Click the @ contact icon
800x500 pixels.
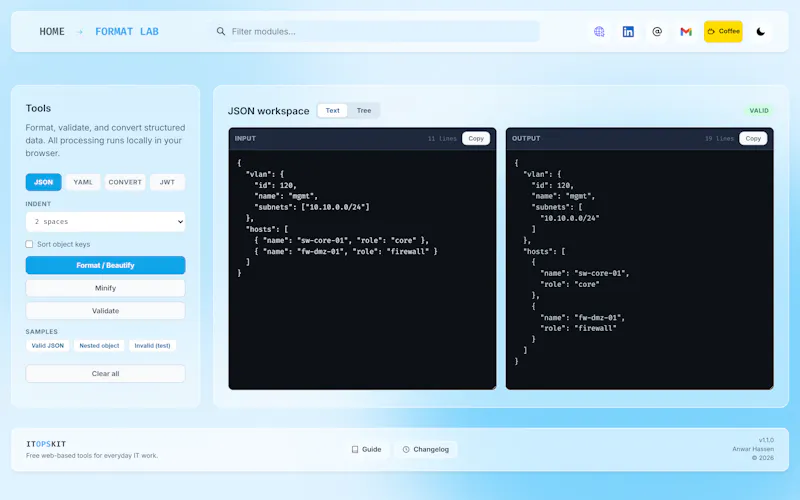[657, 32]
